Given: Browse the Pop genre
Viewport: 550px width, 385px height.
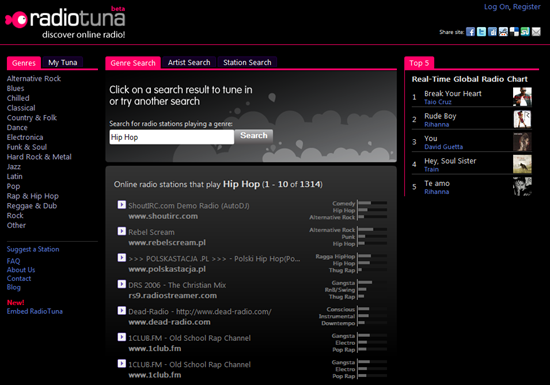Looking at the screenshot, I should coord(13,187).
